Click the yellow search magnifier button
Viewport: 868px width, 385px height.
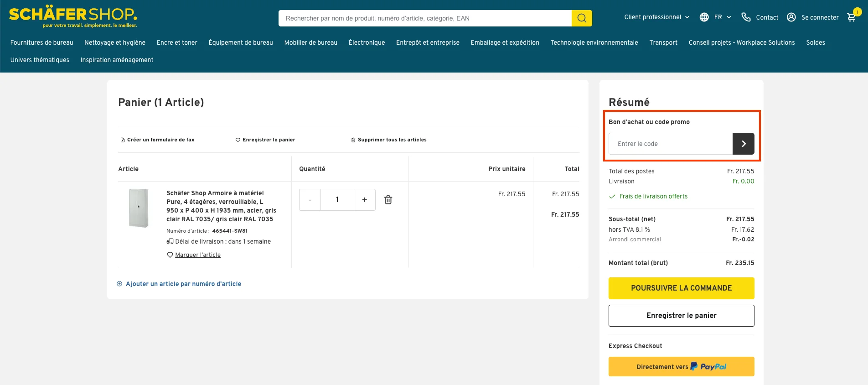point(582,18)
